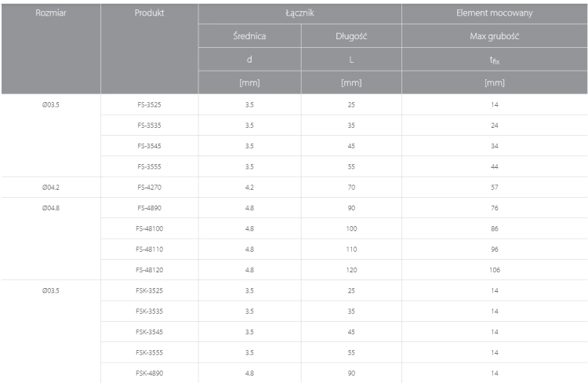Click length value 120 cell
This screenshot has width=588, height=383.
click(351, 270)
